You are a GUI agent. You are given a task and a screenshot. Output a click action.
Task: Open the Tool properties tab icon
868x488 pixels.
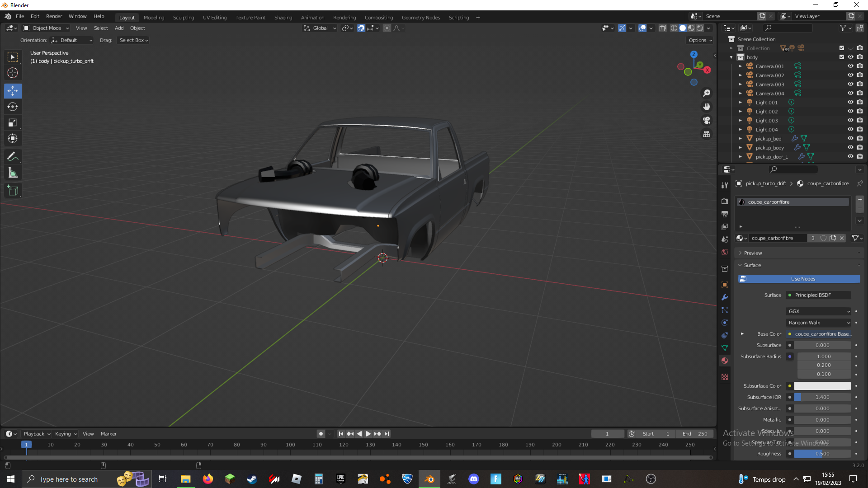click(725, 185)
